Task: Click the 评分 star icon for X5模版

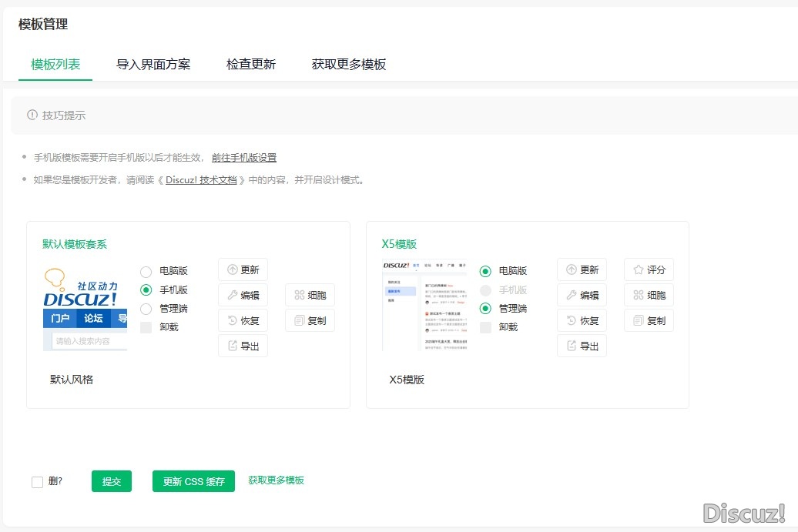Action: click(x=649, y=269)
